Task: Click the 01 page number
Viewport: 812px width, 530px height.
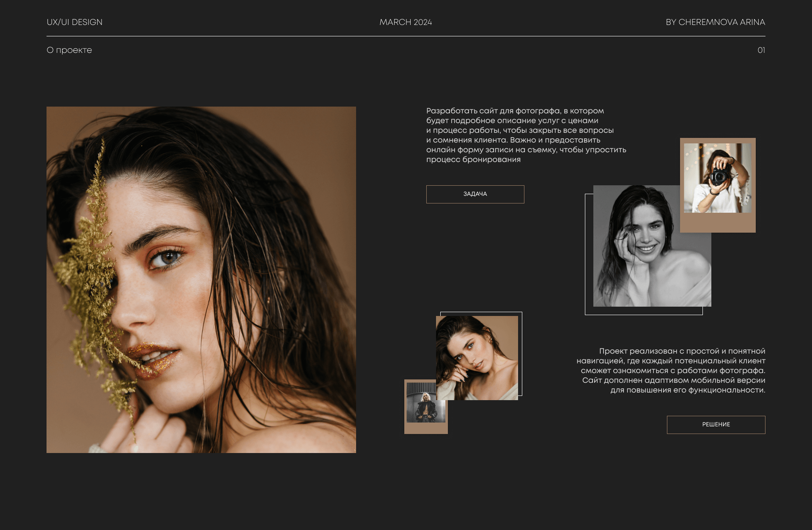Action: [761, 50]
